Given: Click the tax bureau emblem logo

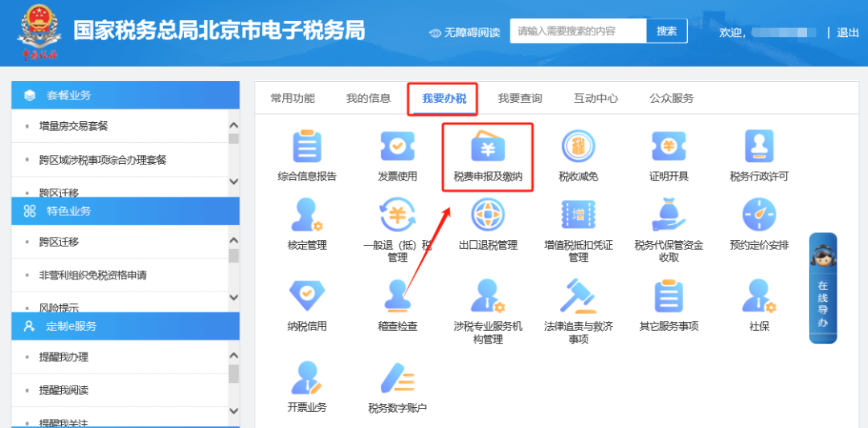Looking at the screenshot, I should 39,32.
